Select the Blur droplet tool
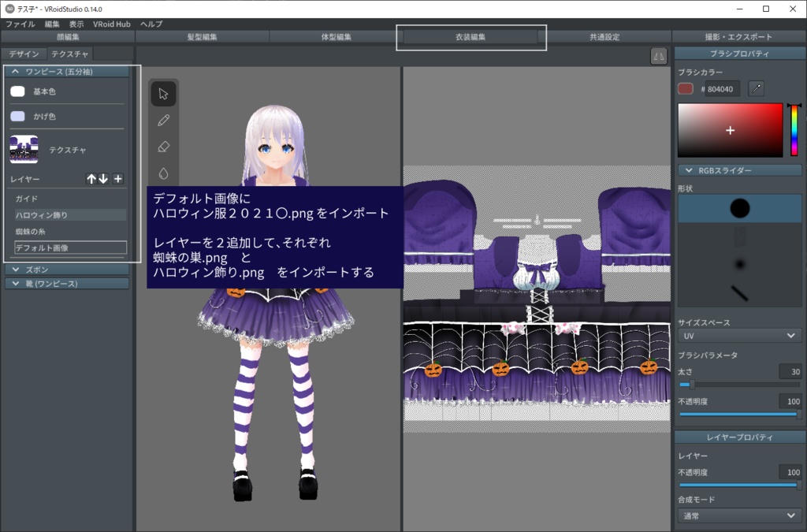The width and height of the screenshot is (807, 532). [x=163, y=173]
